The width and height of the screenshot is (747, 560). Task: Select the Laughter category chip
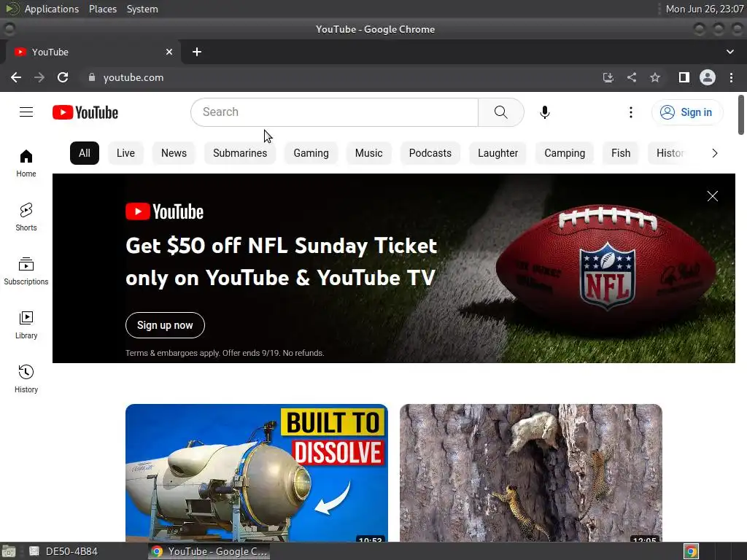click(x=498, y=153)
